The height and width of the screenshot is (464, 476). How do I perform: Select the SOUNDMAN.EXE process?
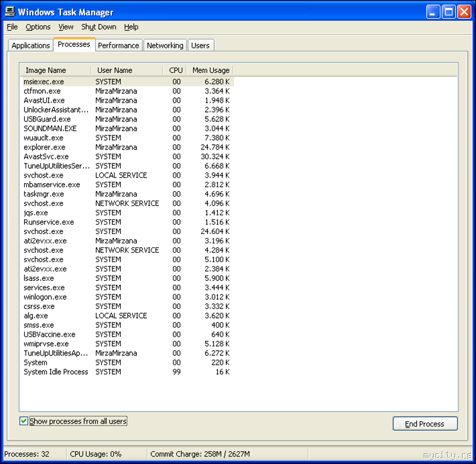[x=127, y=129]
